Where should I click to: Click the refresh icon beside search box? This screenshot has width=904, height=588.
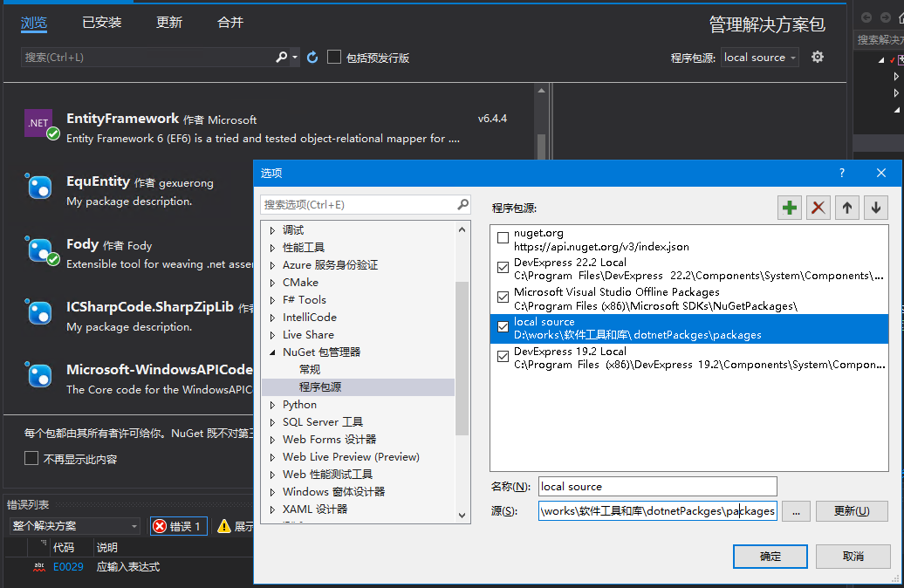pyautogui.click(x=312, y=58)
